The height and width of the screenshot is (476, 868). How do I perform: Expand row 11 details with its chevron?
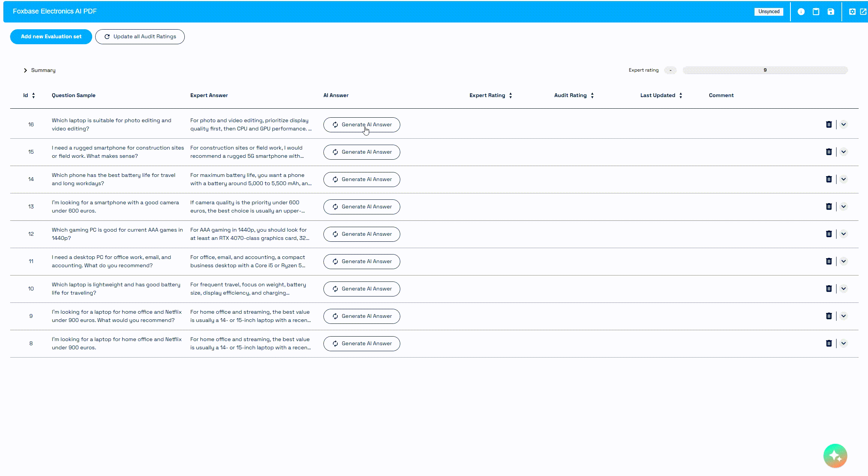[x=843, y=261]
